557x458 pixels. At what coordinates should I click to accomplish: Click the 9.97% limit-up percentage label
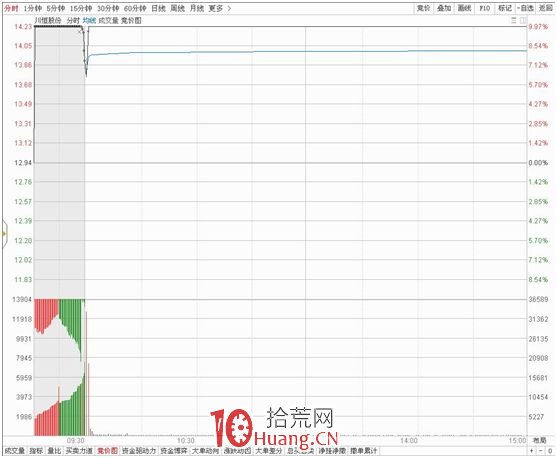tap(539, 27)
